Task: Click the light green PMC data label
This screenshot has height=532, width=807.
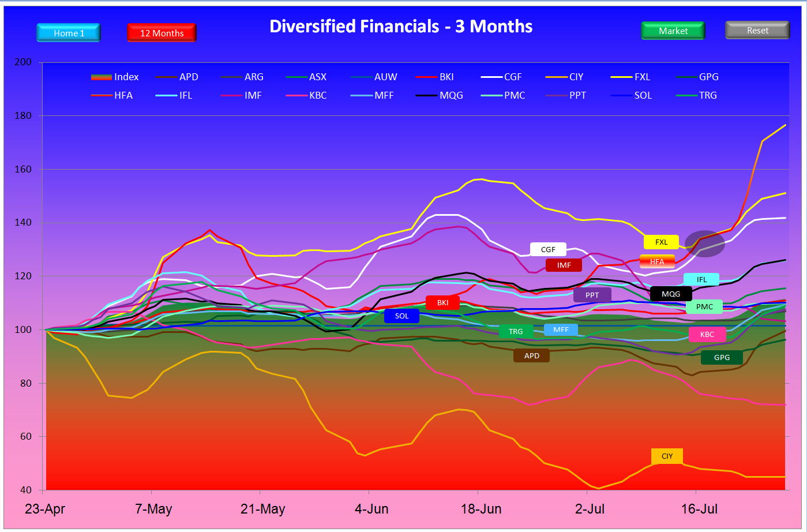Action: (x=704, y=306)
